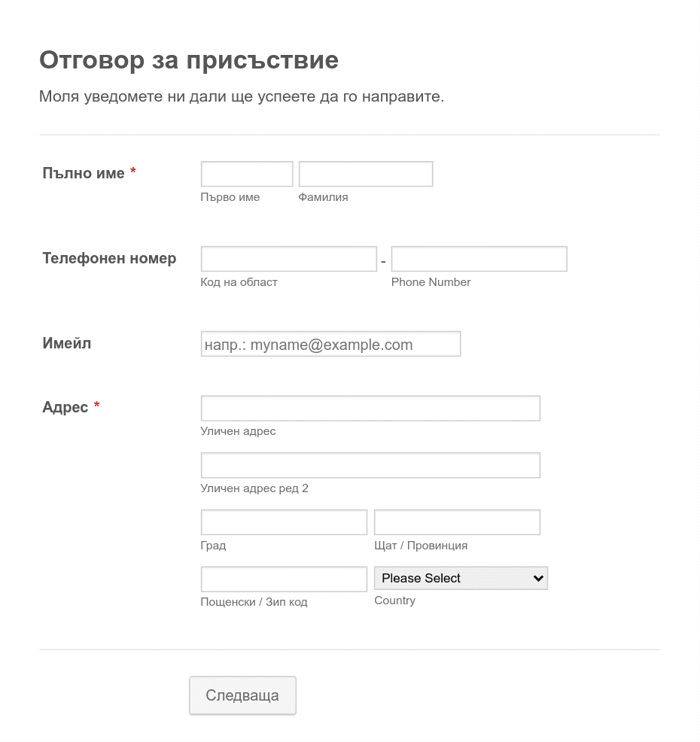Click the Отговор за присъствие heading
Image resolution: width=700 pixels, height=742 pixels.
[x=189, y=60]
